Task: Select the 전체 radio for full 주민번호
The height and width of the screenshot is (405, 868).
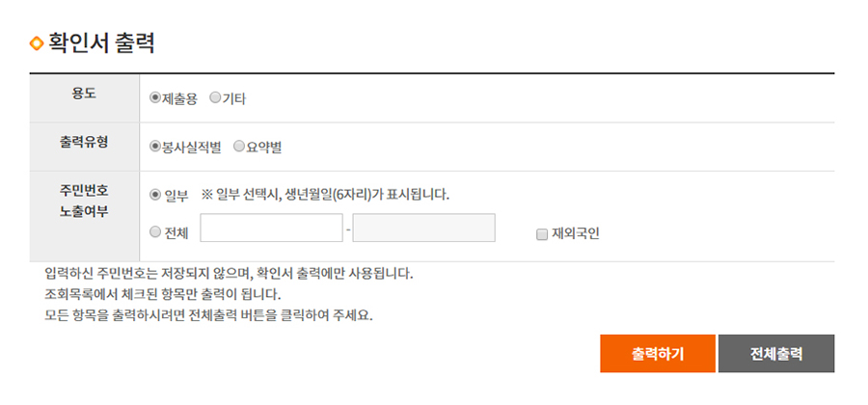Action: (155, 232)
